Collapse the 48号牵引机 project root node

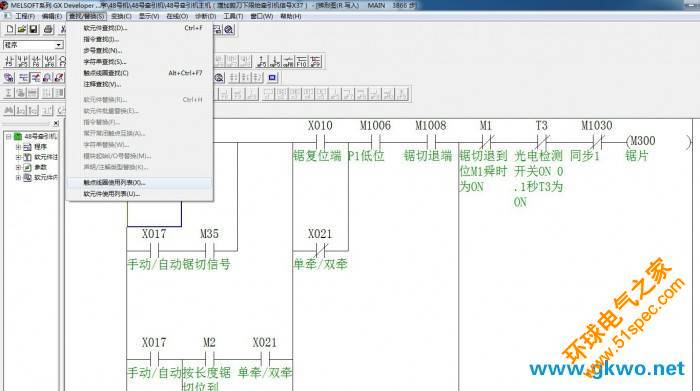[x=8, y=136]
